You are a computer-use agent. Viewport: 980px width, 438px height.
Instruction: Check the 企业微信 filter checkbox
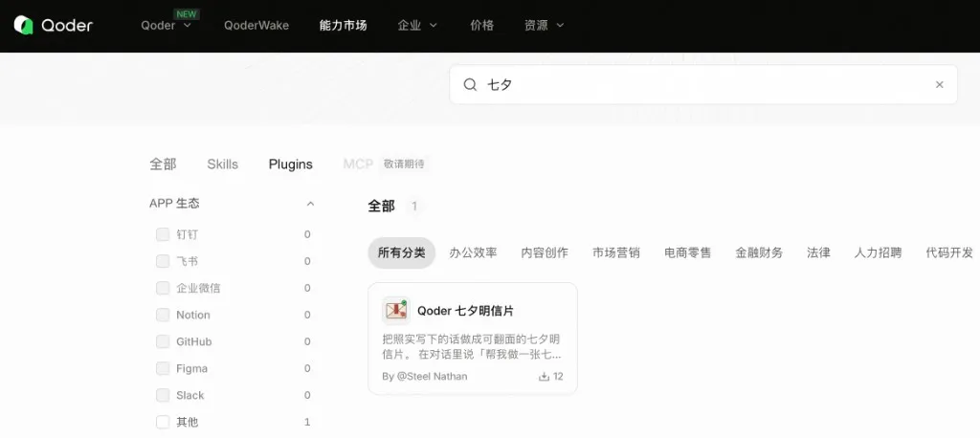163,288
